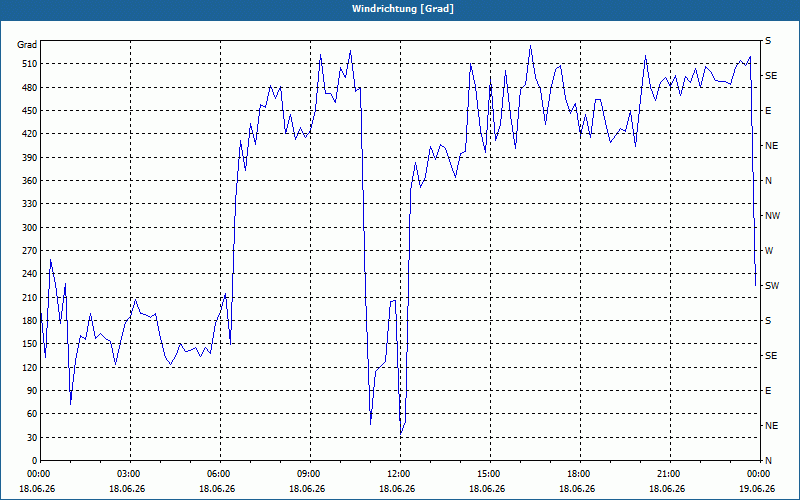Click the 240 y-axis value

pos(29,274)
